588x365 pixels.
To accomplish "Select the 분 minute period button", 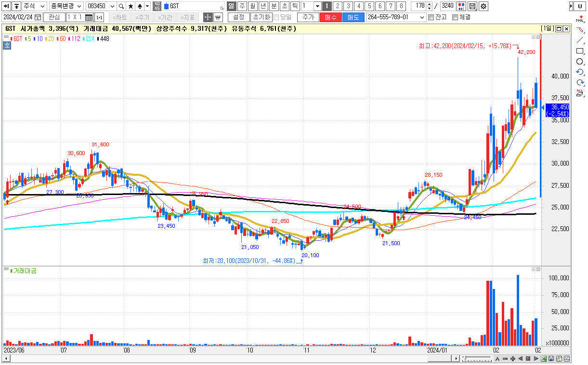I will click(x=274, y=6).
